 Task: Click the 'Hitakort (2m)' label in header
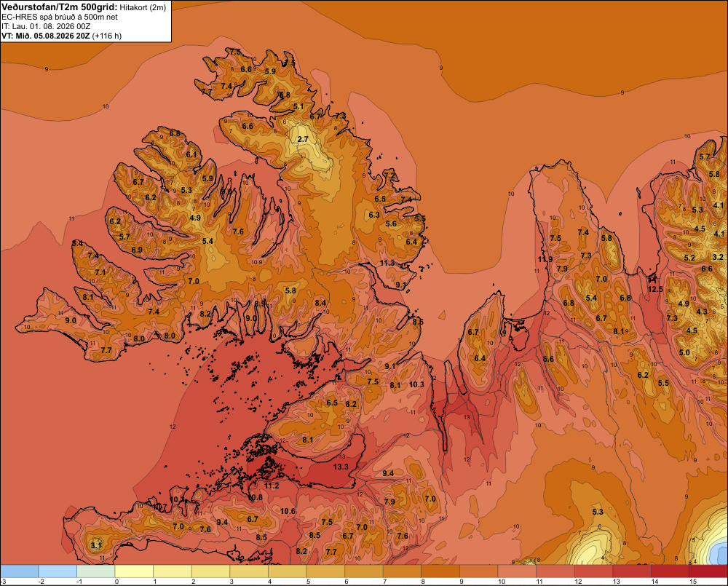143,7
